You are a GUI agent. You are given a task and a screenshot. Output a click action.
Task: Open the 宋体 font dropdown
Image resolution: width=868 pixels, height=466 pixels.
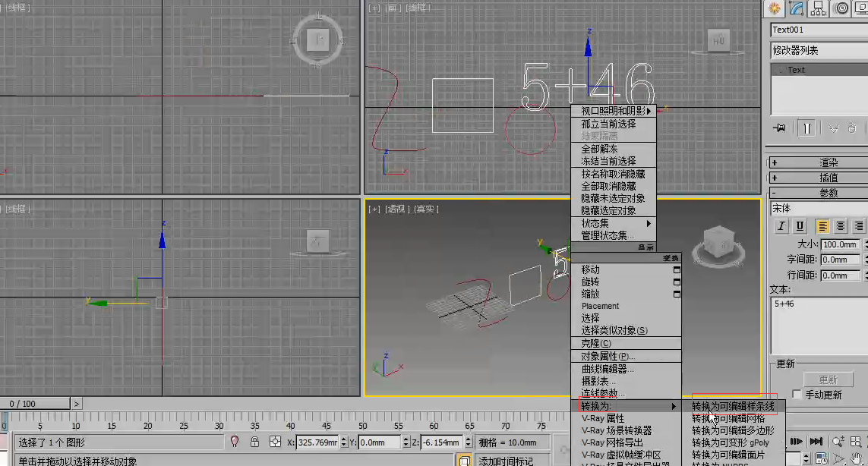pos(819,209)
